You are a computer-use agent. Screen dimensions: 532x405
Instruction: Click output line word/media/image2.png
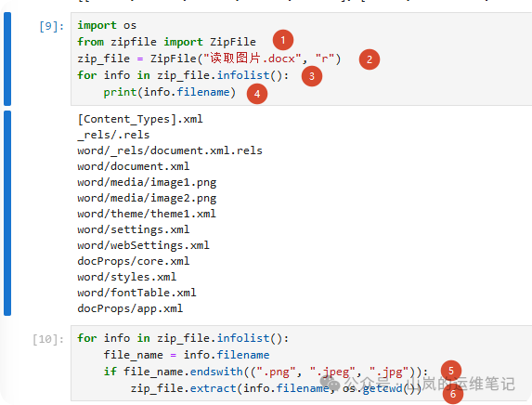(x=147, y=198)
